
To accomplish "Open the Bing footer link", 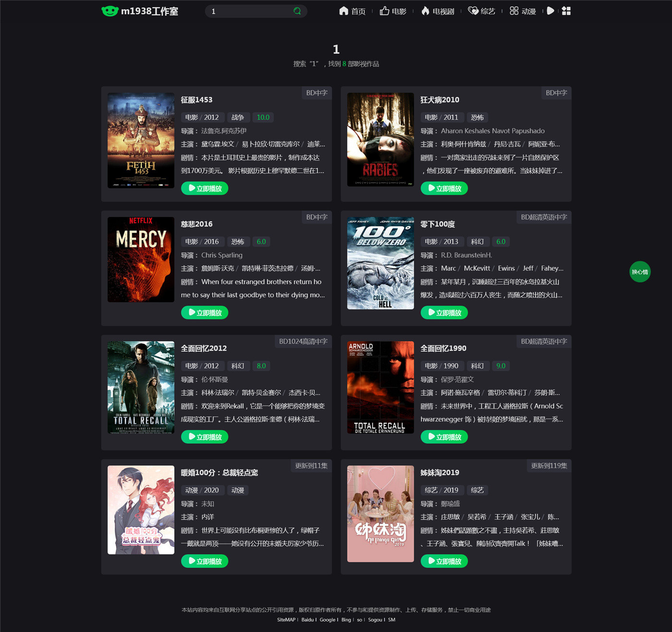I will tap(346, 620).
